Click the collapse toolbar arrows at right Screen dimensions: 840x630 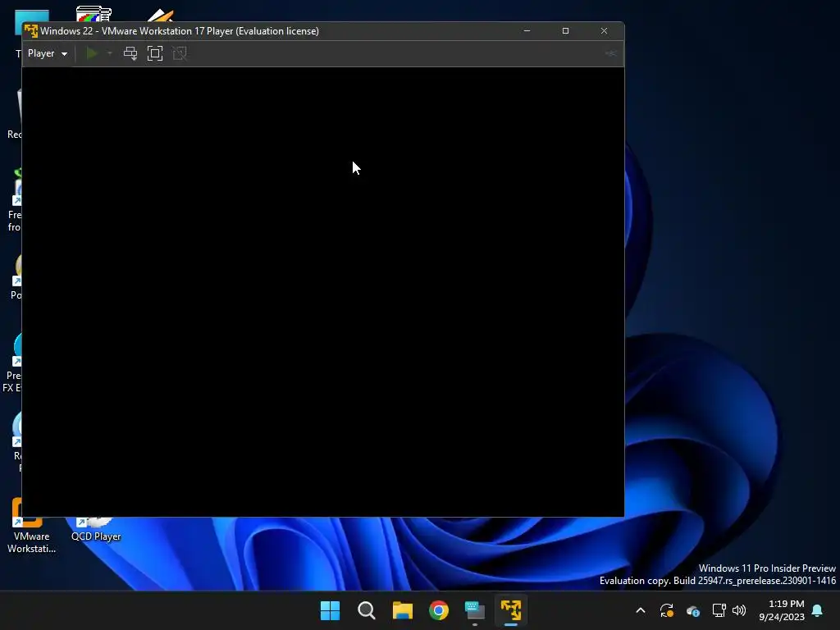click(x=610, y=53)
